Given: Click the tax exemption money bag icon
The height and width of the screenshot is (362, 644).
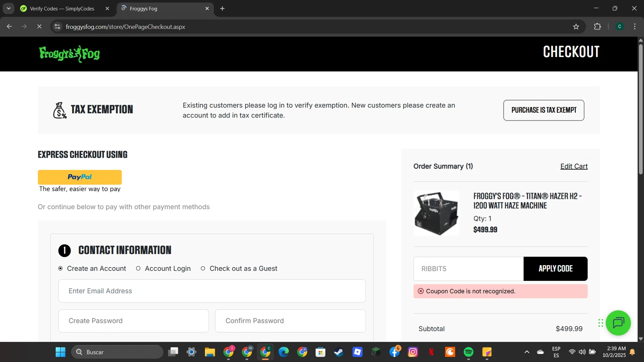Looking at the screenshot, I should (60, 110).
